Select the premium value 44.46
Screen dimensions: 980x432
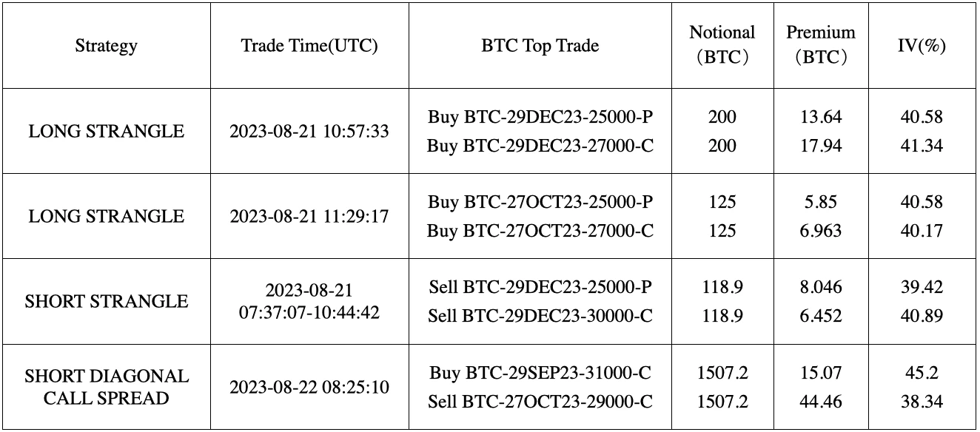pos(821,402)
